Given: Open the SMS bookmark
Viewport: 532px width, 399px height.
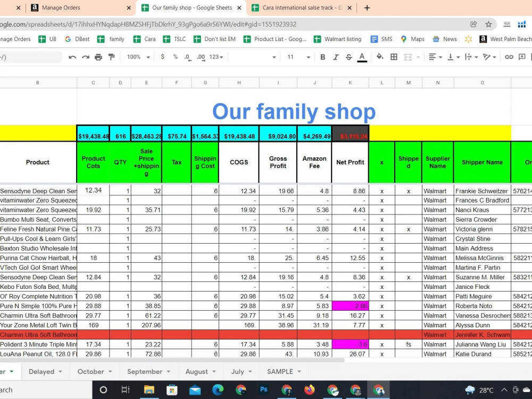Looking at the screenshot, I should pos(381,39).
